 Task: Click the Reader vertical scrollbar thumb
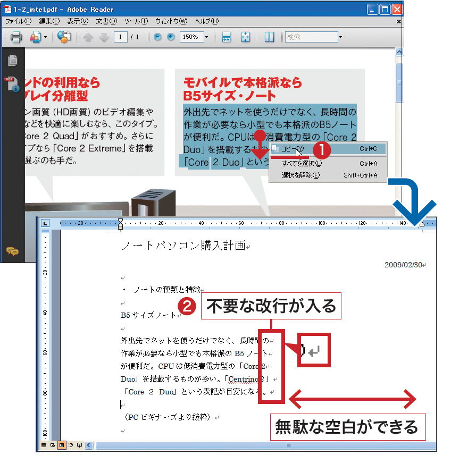(399, 82)
